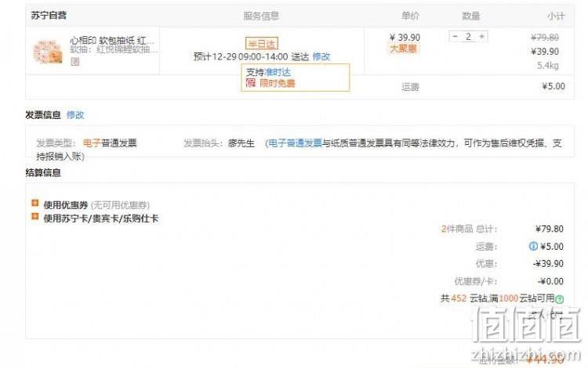Click the blue info icon beside 运费 ¥5.00
The width and height of the screenshot is (588, 368).
[533, 246]
